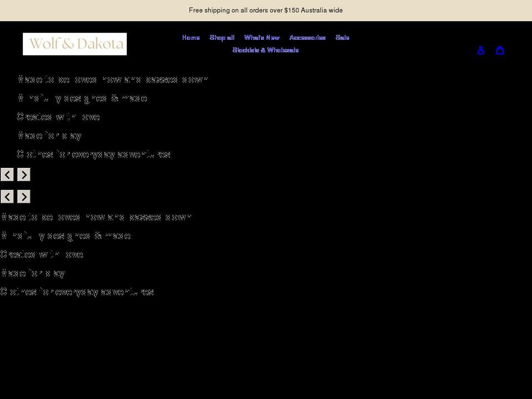532x399 pixels.
Task: Click the Wolf & Dakota logo
Action: 75,44
